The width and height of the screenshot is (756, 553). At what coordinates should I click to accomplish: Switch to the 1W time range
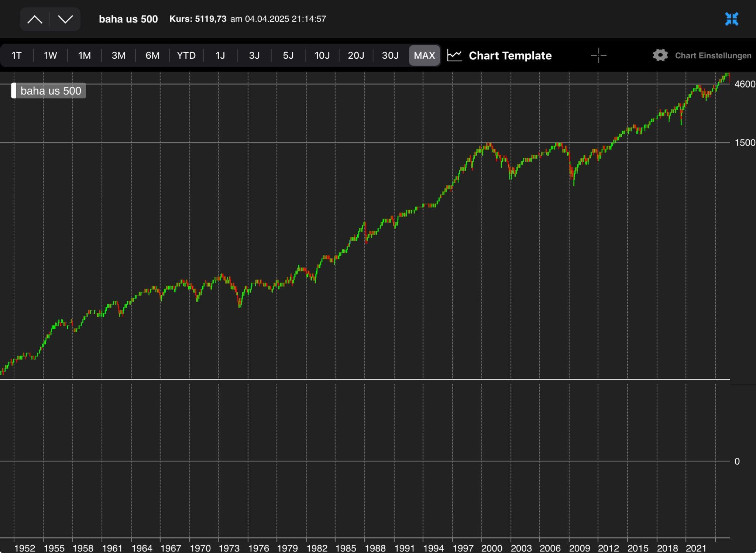(51, 56)
